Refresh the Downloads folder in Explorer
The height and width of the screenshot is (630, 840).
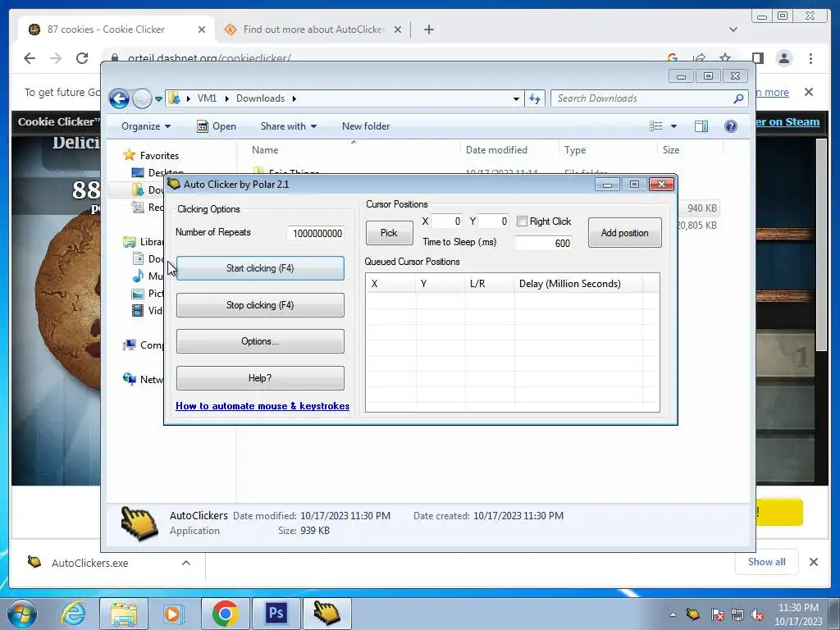click(x=535, y=98)
